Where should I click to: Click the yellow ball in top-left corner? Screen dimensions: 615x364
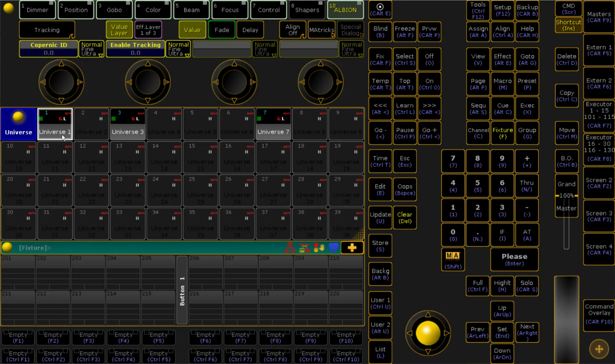(8, 8)
